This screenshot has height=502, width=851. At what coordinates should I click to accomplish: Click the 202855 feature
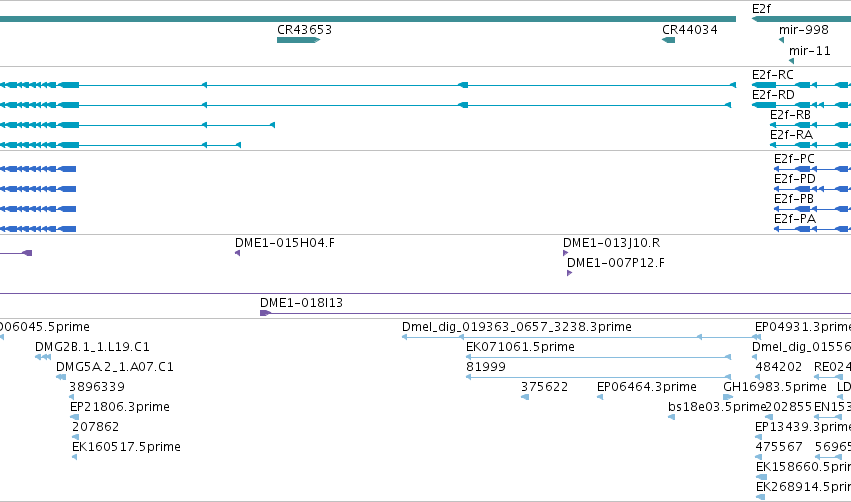(769, 417)
